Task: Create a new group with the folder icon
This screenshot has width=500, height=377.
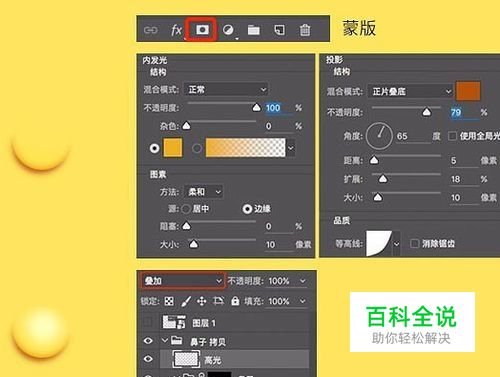Action: pyautogui.click(x=254, y=30)
